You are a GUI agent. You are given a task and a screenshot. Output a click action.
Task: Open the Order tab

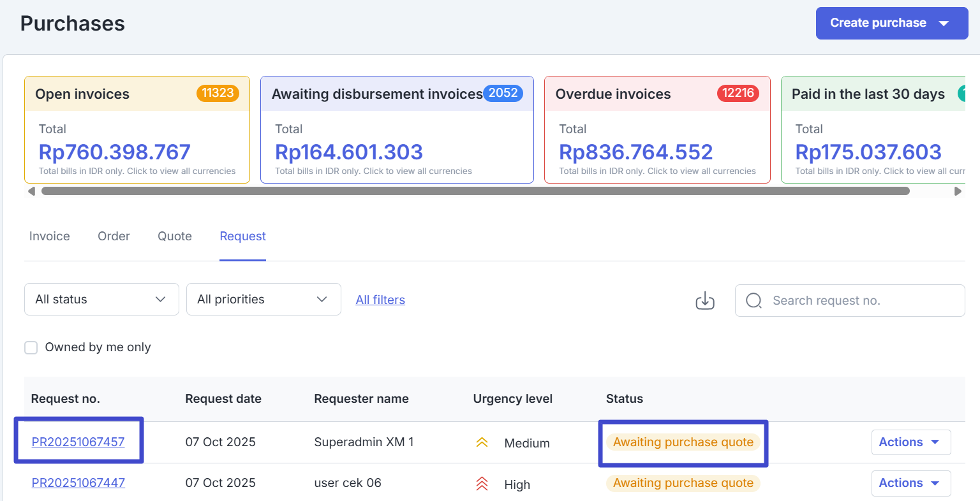(x=114, y=236)
